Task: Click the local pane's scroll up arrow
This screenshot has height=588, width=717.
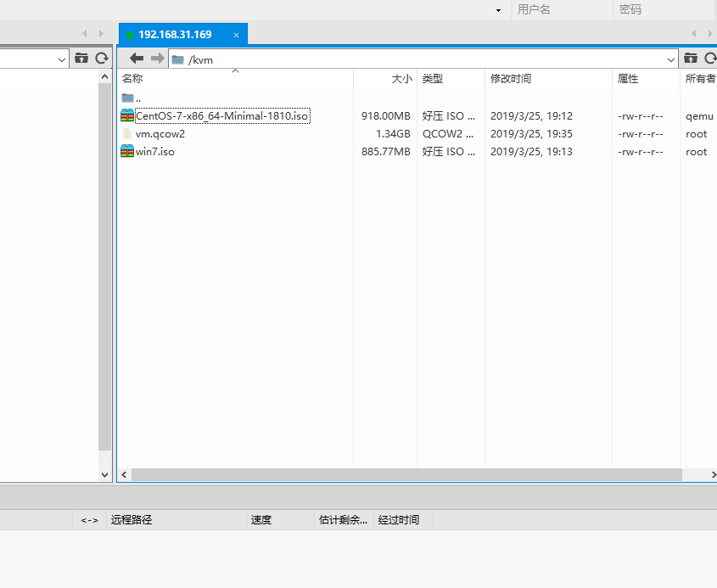Action: click(x=104, y=76)
